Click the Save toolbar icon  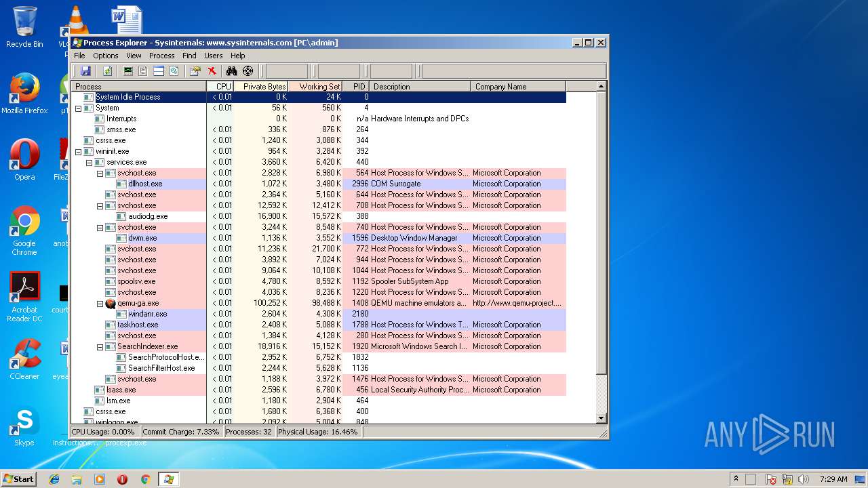(x=85, y=71)
